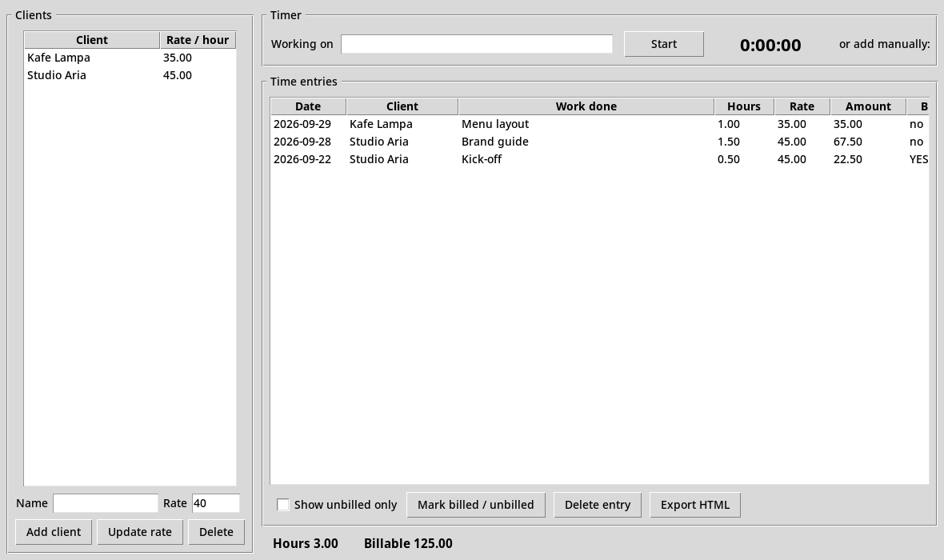Click Rate column header in time entries
This screenshot has width=944, height=560.
click(x=802, y=106)
